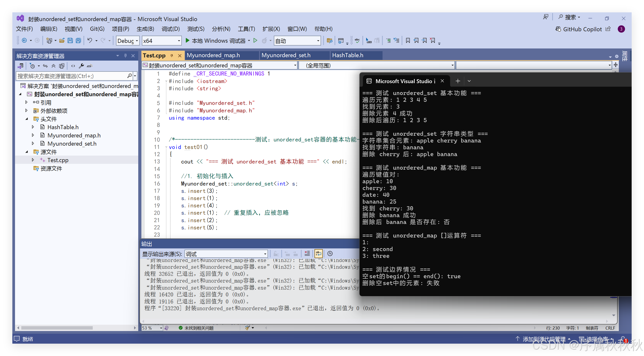Open Properties wrench icon in Solution Explorer
Image resolution: width=644 pixels, height=356 pixels.
point(81,66)
